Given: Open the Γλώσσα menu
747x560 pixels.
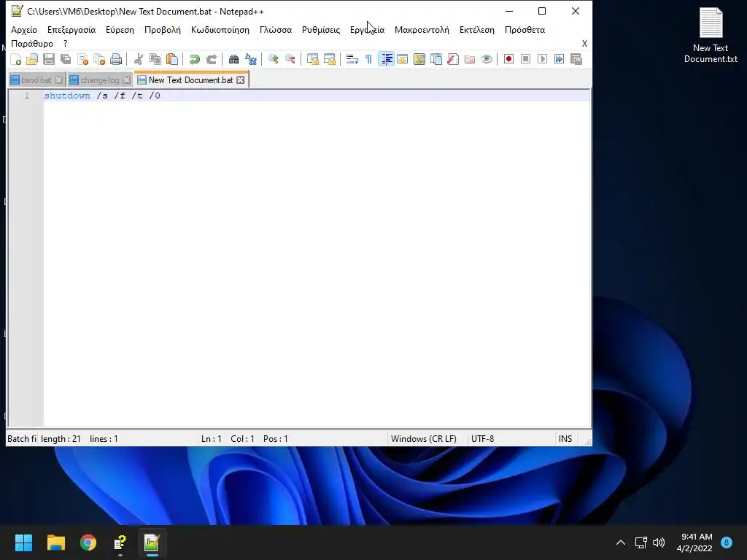Looking at the screenshot, I should coord(275,29).
